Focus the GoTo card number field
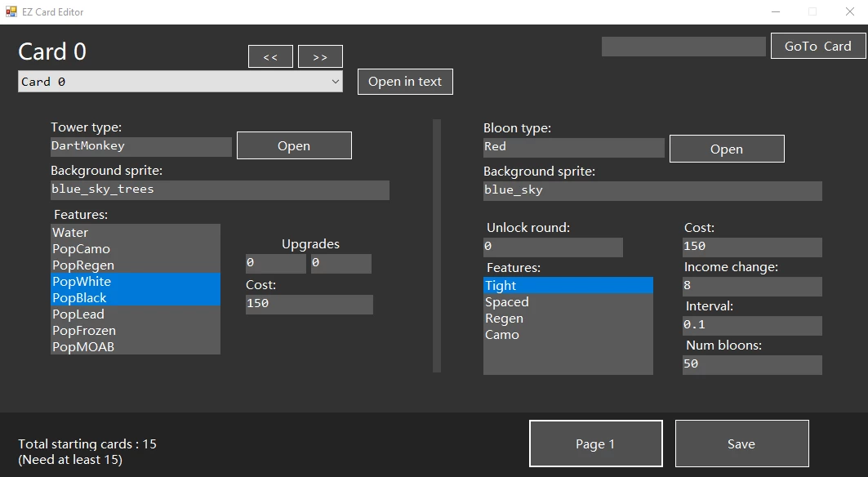 click(x=683, y=47)
